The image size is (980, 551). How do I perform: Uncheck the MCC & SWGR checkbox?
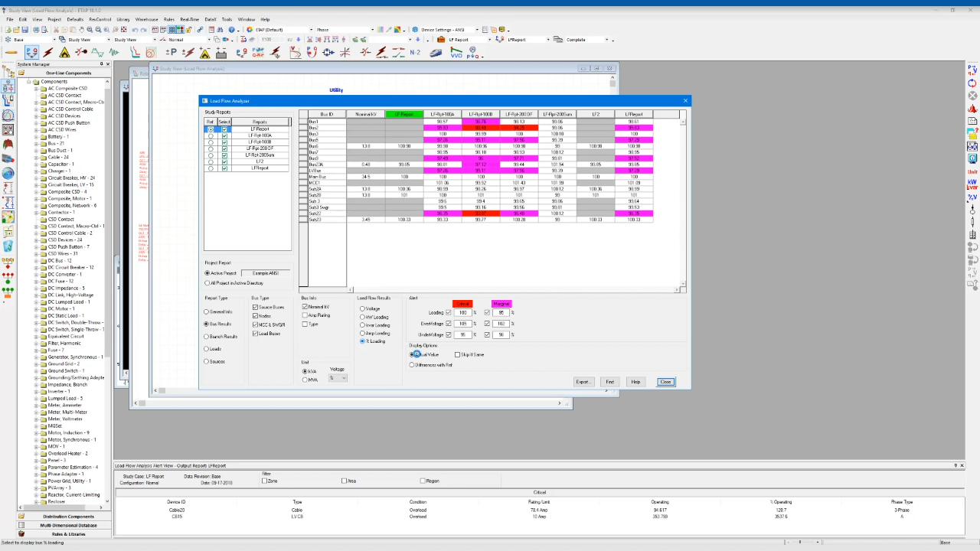[x=256, y=324]
